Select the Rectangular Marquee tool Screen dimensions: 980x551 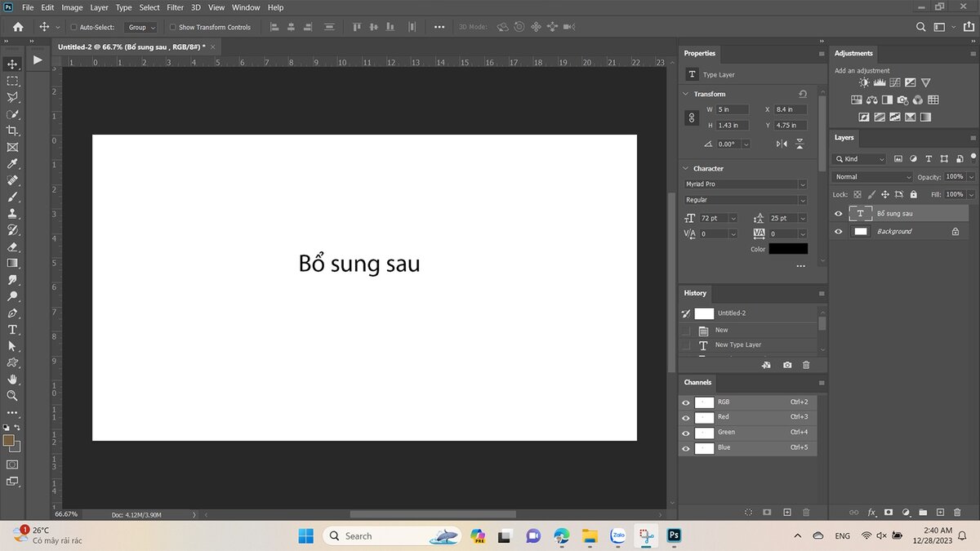click(12, 81)
